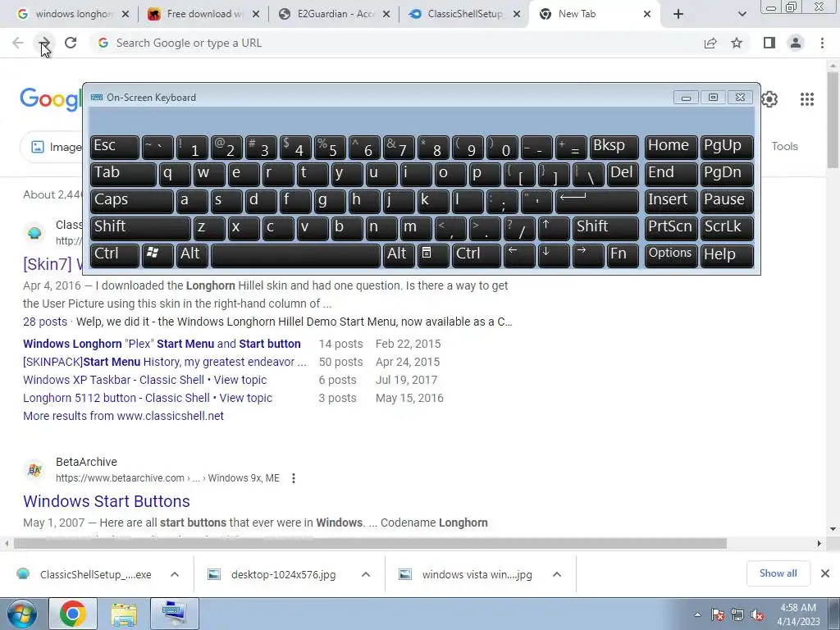Show hidden icons in the system tray
This screenshot has height=630, width=840.
click(697, 614)
